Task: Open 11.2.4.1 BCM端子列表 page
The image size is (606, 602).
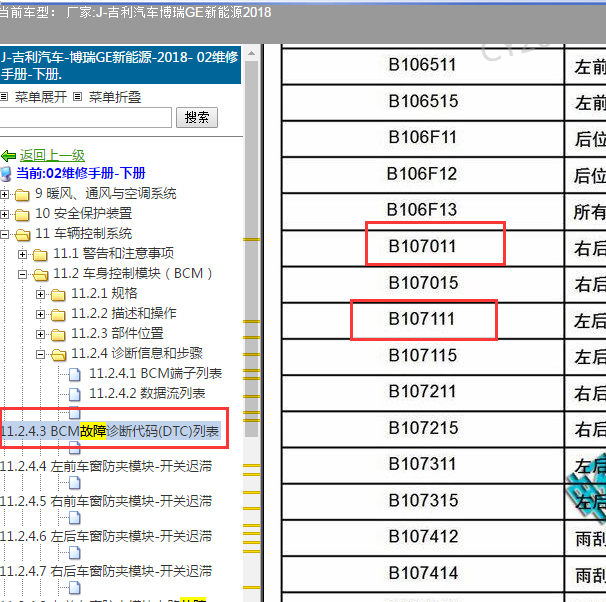Action: click(x=155, y=374)
